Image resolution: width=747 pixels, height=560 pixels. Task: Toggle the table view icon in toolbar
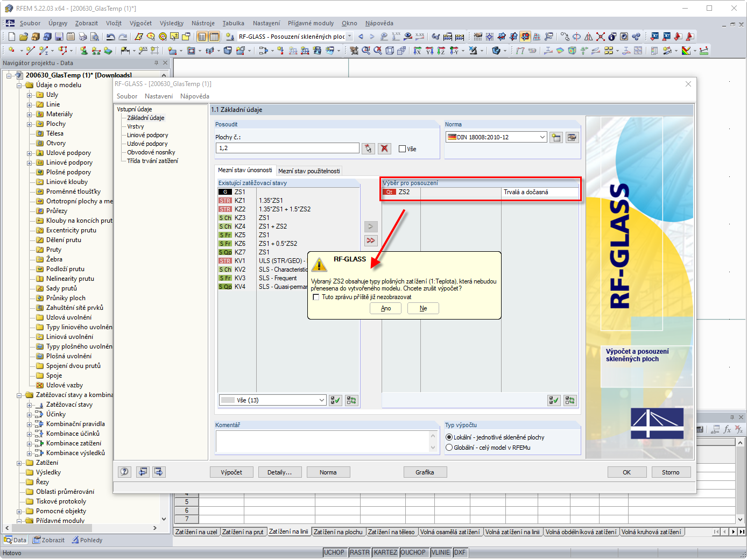(214, 37)
